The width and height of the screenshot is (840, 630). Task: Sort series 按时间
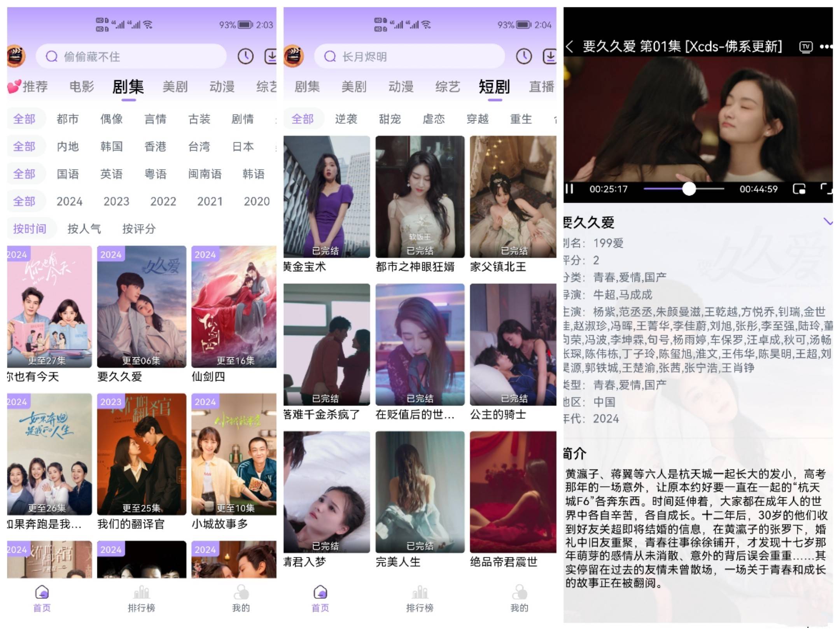coord(30,229)
